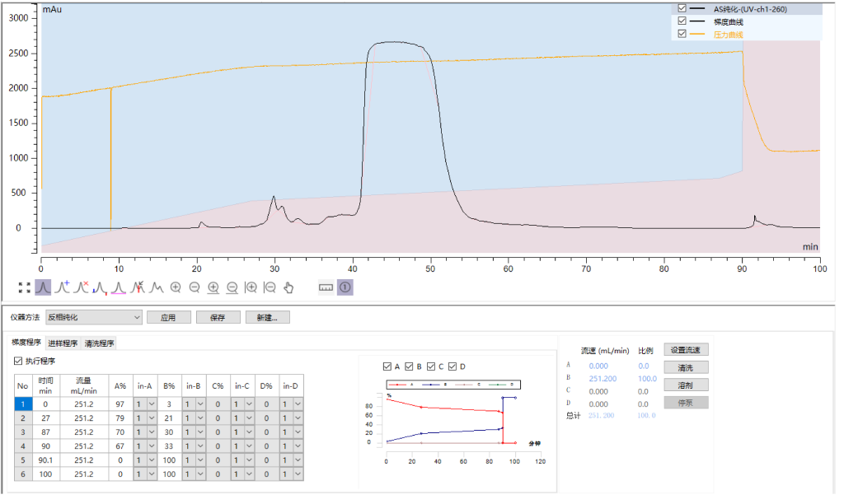Click the circled info icon in toolbar

[x=345, y=287]
